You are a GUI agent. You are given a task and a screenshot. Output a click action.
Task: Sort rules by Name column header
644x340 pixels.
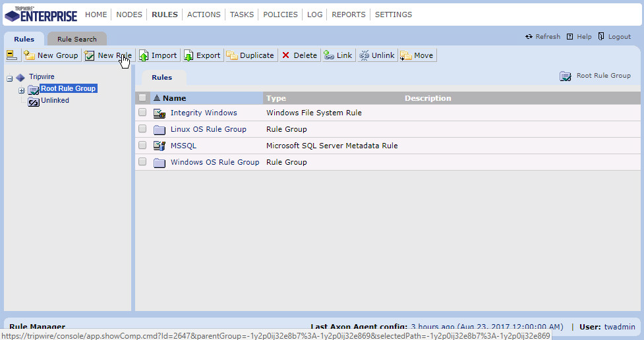tap(174, 98)
